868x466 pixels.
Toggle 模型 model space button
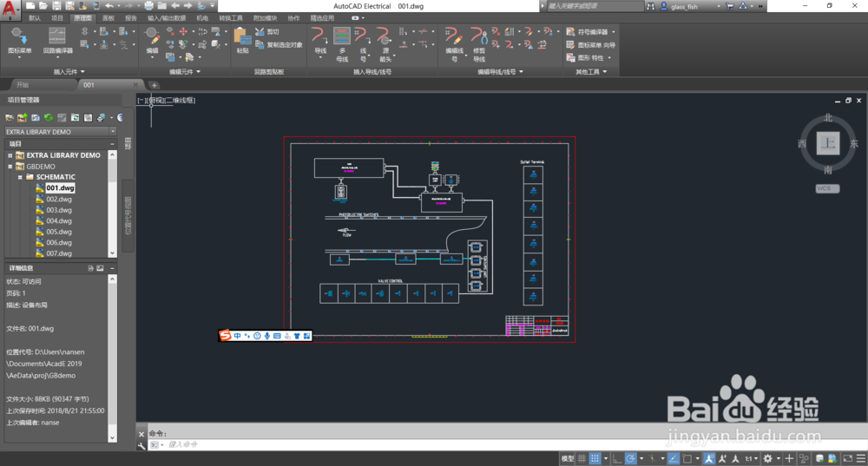568,458
